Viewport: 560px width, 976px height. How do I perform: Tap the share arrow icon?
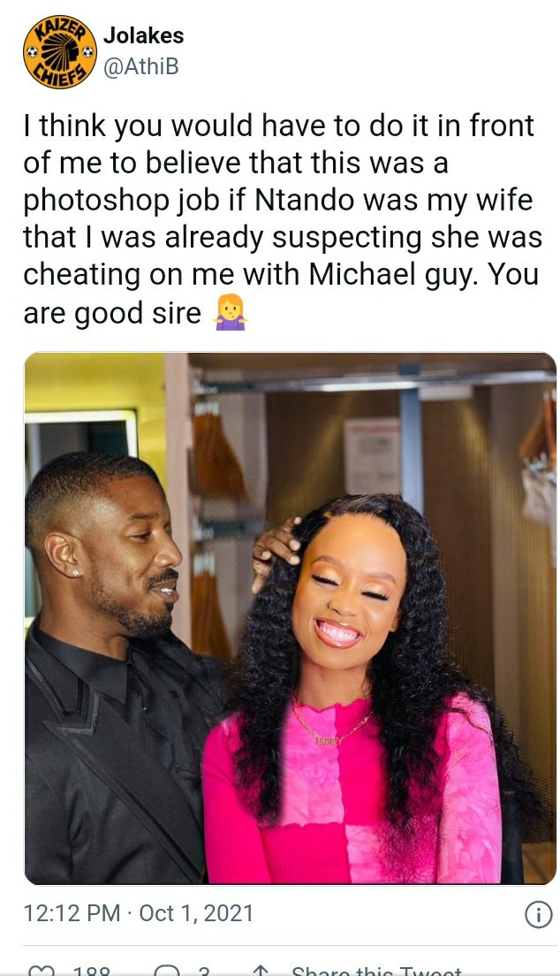[260, 971]
